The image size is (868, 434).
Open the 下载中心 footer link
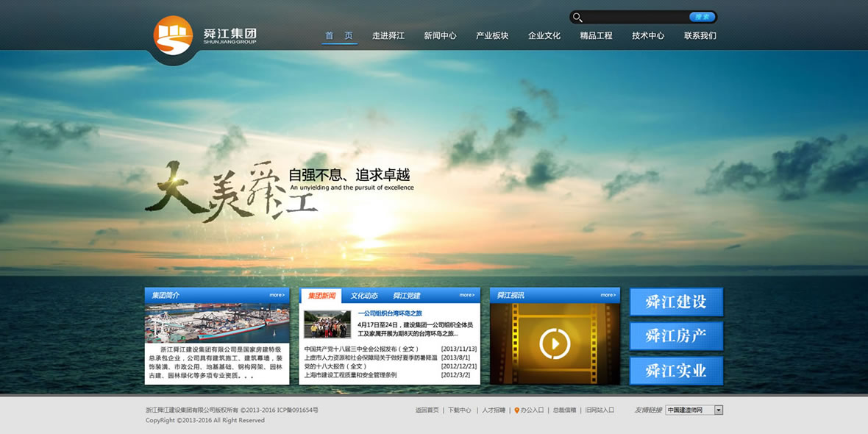pos(460,410)
